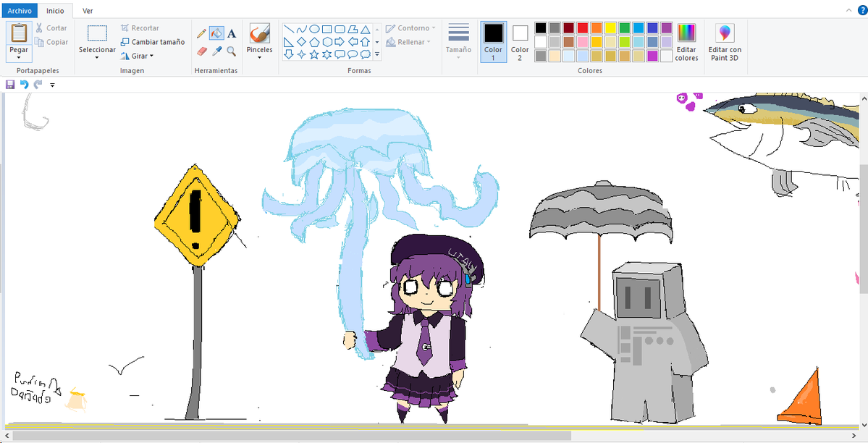
Task: Choose the Cloud callout shape
Action: pos(366,54)
